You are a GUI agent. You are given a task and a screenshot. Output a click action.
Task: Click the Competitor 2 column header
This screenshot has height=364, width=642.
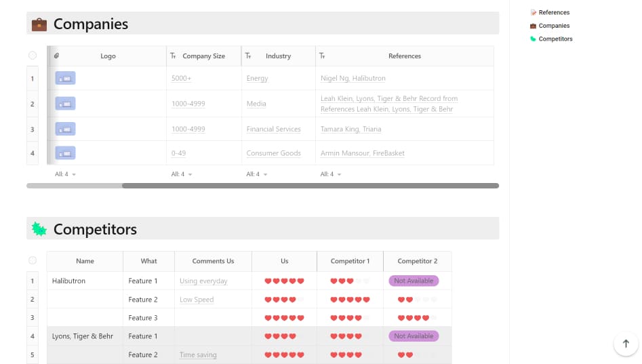[x=417, y=261]
